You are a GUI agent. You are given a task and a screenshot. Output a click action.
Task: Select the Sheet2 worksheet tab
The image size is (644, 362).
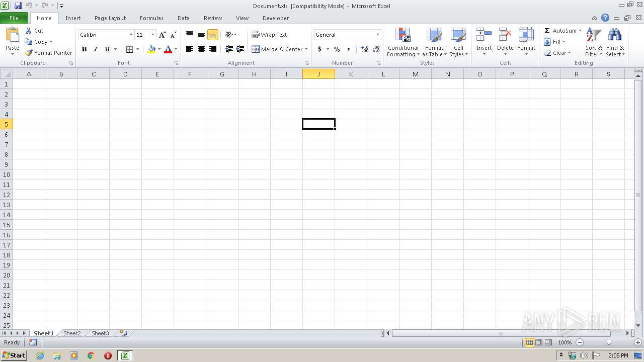[x=72, y=333]
